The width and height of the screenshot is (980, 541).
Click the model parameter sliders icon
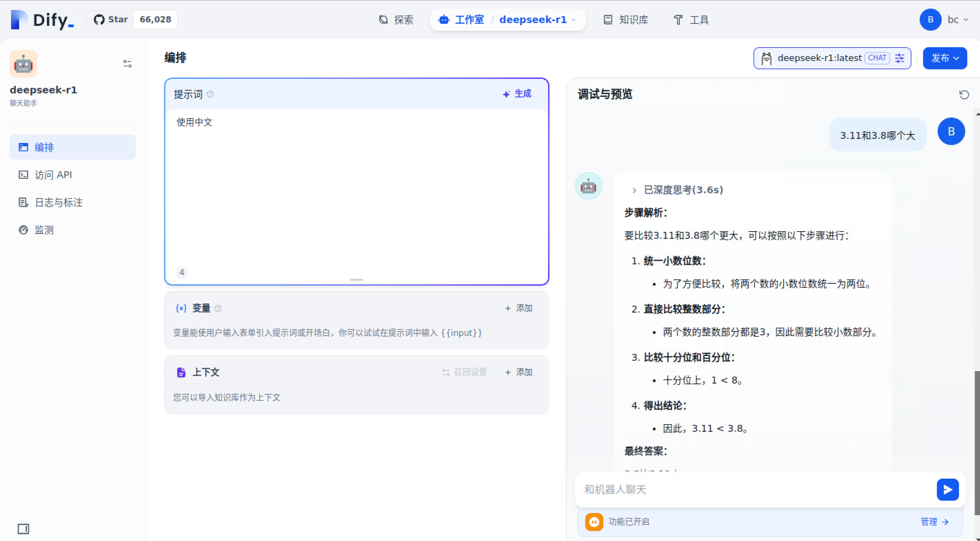(900, 58)
